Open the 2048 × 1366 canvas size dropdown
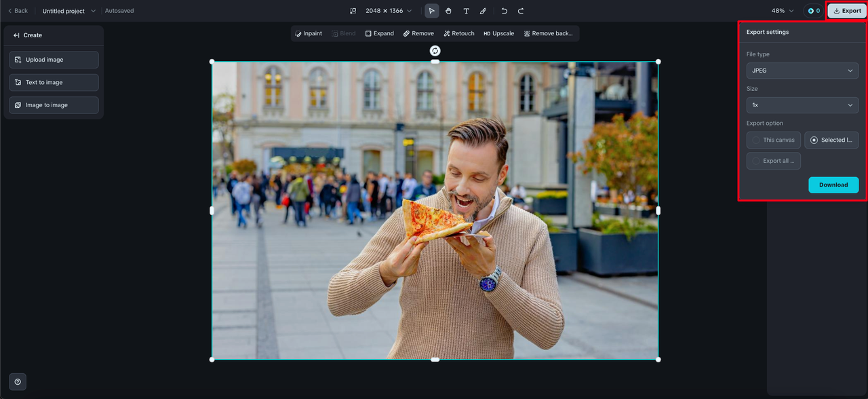Screen dimensions: 868x399 coord(389,11)
